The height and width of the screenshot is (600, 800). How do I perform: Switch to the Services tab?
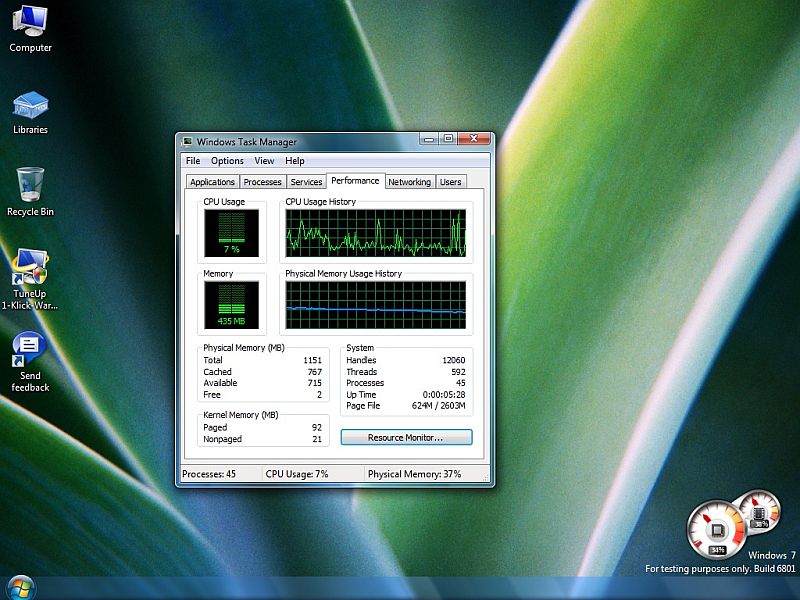click(306, 182)
